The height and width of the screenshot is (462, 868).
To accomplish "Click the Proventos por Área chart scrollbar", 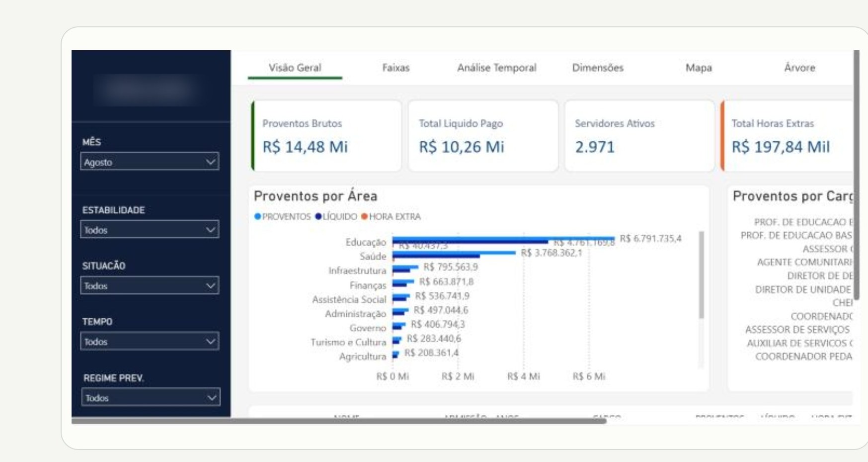I will coord(701,275).
